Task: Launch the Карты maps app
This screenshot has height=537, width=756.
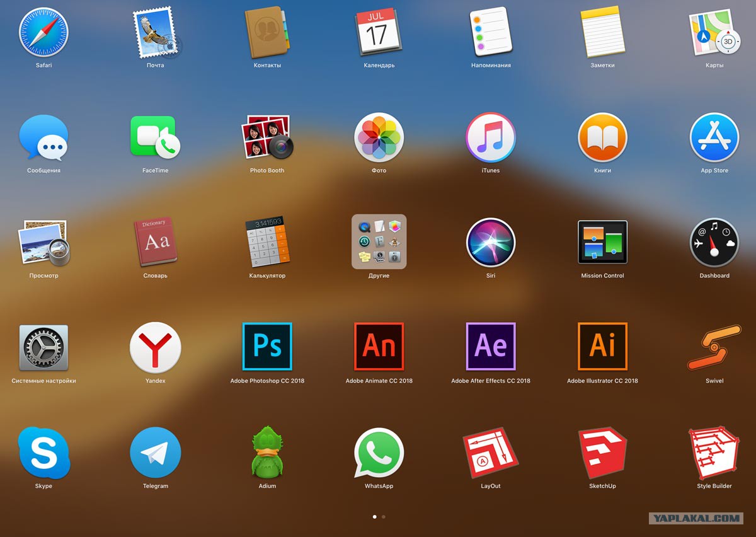Action: pos(714,32)
